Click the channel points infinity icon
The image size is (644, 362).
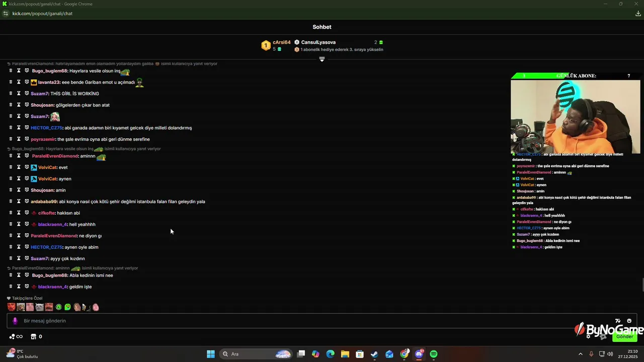(x=16, y=337)
